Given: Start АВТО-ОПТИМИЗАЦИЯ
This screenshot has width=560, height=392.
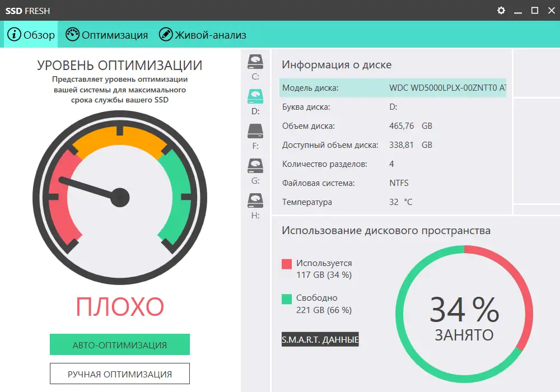Looking at the screenshot, I should [120, 344].
